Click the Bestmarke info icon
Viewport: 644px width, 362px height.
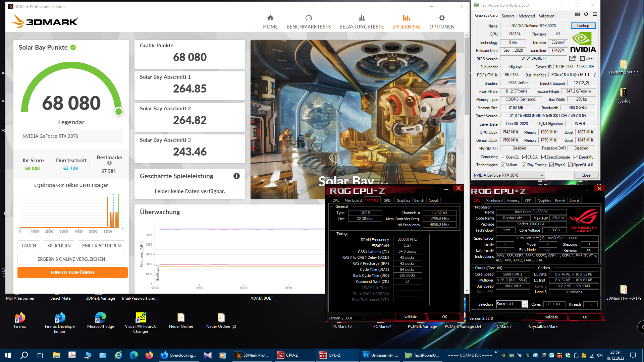(109, 163)
